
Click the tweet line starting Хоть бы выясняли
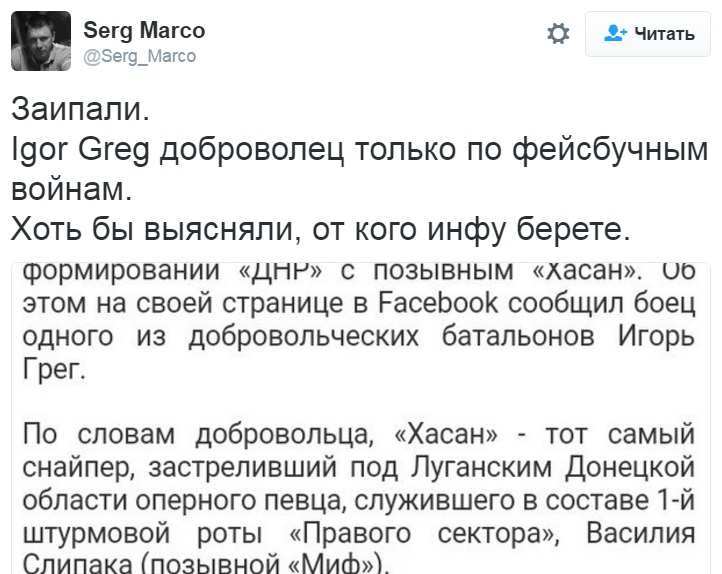[x=320, y=229]
